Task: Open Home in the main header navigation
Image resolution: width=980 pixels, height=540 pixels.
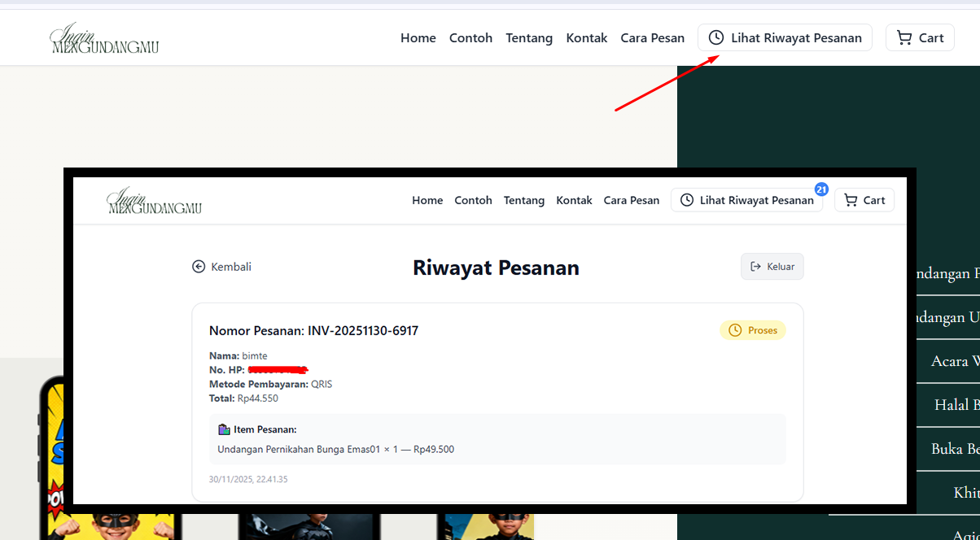Action: [418, 37]
